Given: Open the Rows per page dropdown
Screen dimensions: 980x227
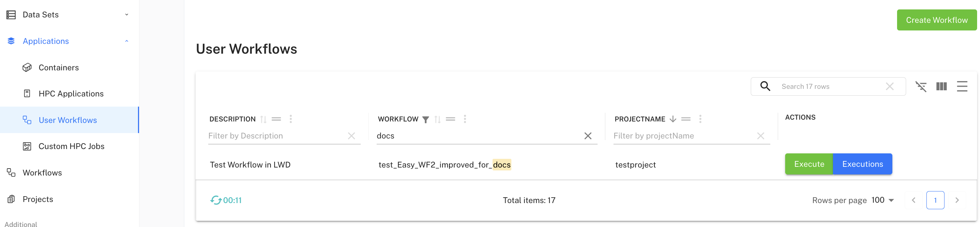Looking at the screenshot, I should point(883,200).
